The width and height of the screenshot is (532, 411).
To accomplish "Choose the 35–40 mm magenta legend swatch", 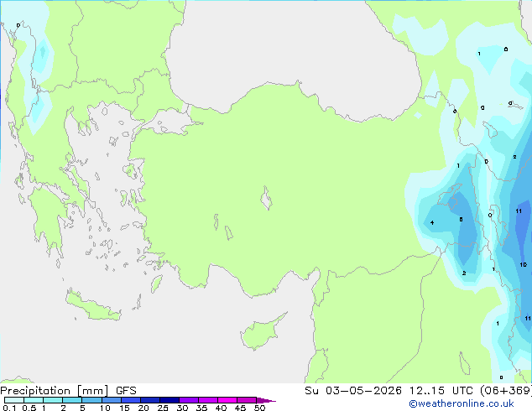I will (208, 400).
